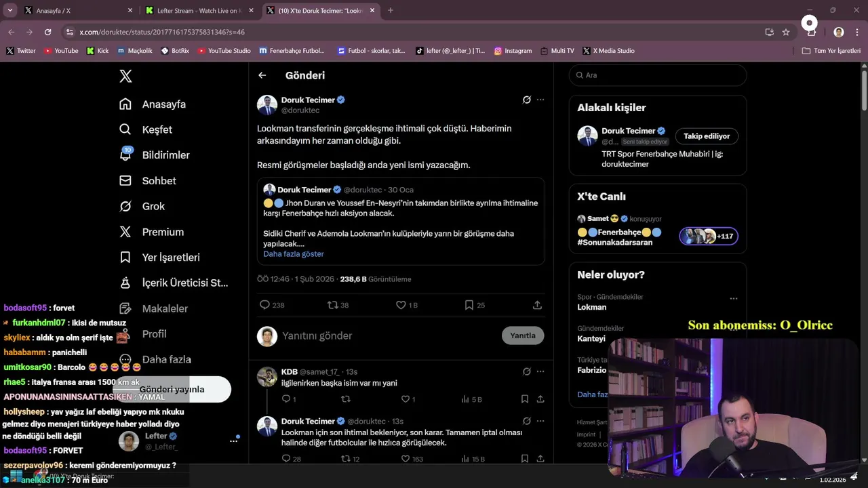Click reply icon with 238 replies

point(272,305)
